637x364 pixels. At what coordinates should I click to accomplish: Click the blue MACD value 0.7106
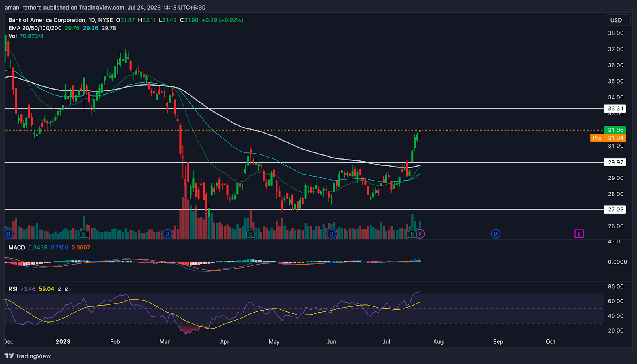[x=59, y=247]
